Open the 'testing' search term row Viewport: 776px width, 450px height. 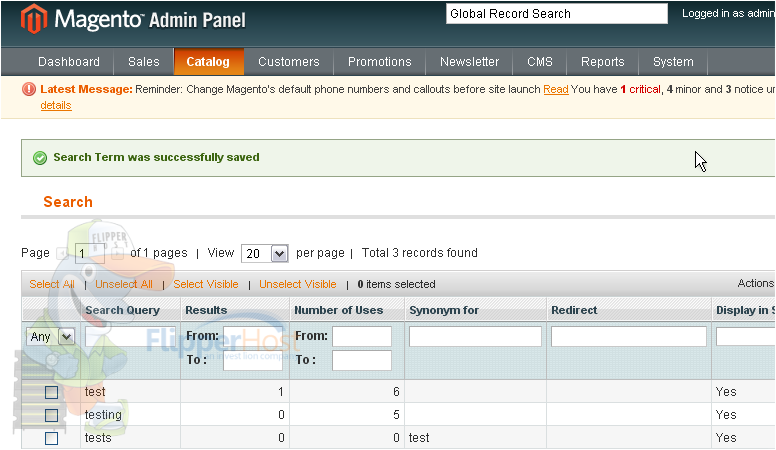tap(103, 415)
